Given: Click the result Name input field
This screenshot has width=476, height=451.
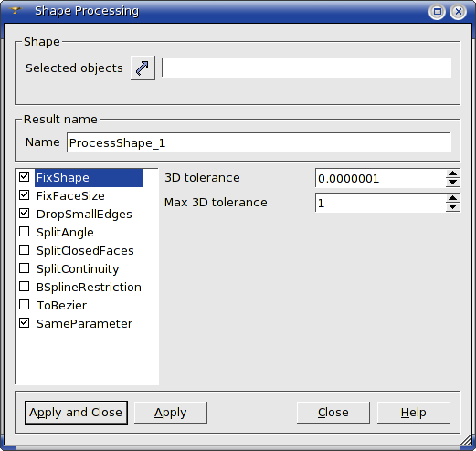Looking at the screenshot, I should (259, 142).
